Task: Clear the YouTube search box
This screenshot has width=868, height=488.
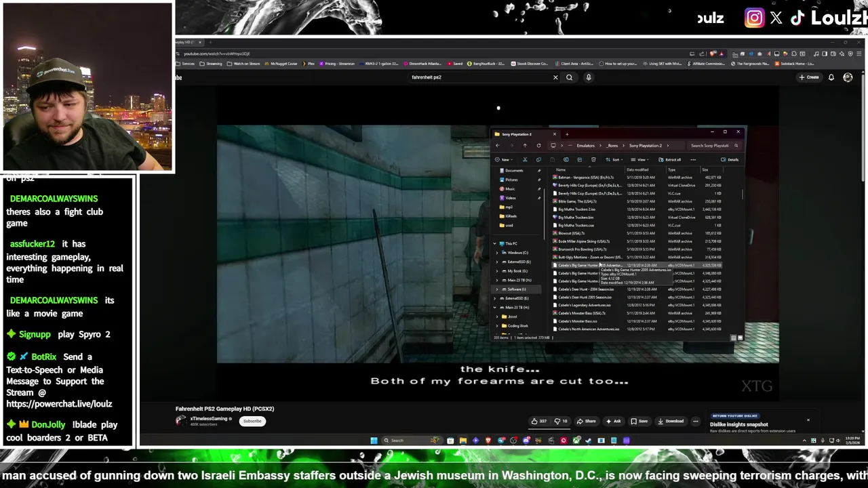Action: coord(555,77)
